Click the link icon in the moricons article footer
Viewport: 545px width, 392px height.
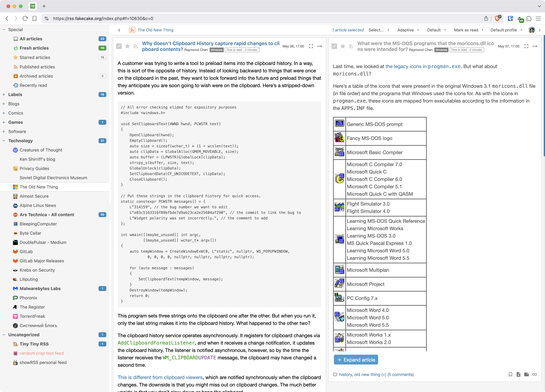pyautogui.click(x=534, y=374)
